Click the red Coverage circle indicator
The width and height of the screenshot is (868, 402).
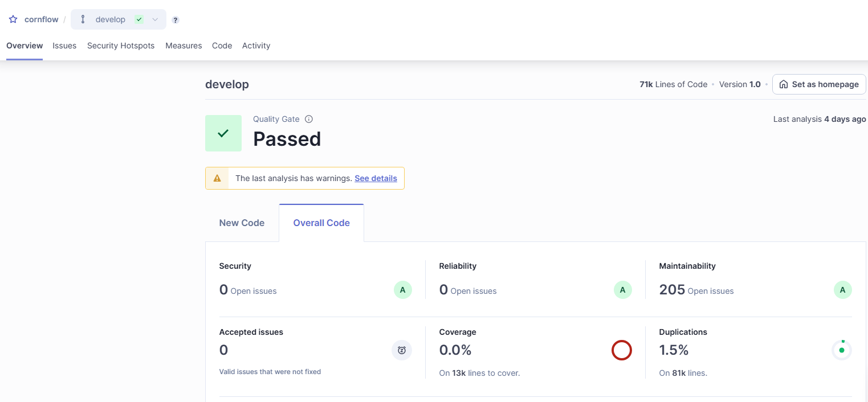pyautogui.click(x=622, y=350)
